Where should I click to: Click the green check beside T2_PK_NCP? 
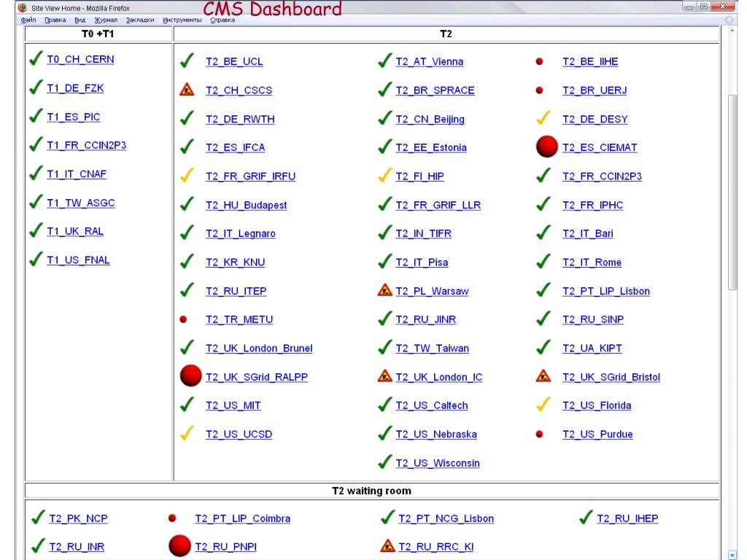[x=38, y=517]
